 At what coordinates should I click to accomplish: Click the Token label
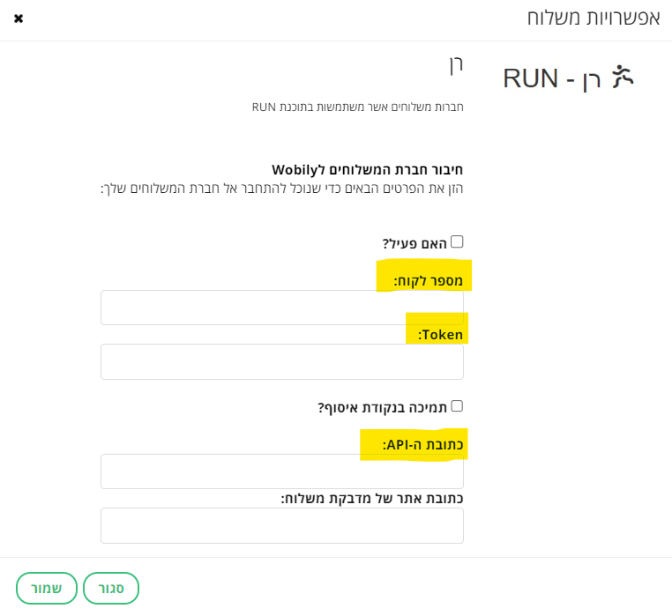coord(441,335)
